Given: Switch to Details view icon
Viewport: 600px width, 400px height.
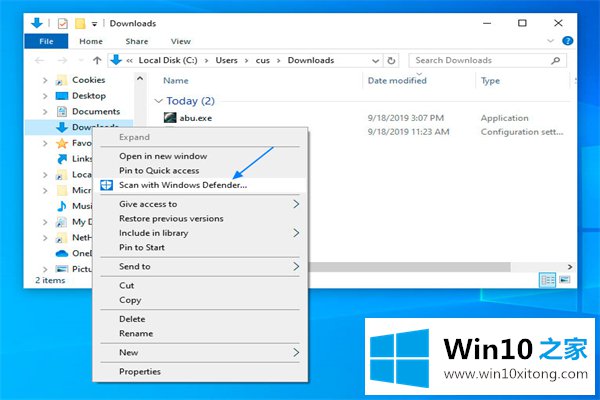Looking at the screenshot, I should click(547, 280).
